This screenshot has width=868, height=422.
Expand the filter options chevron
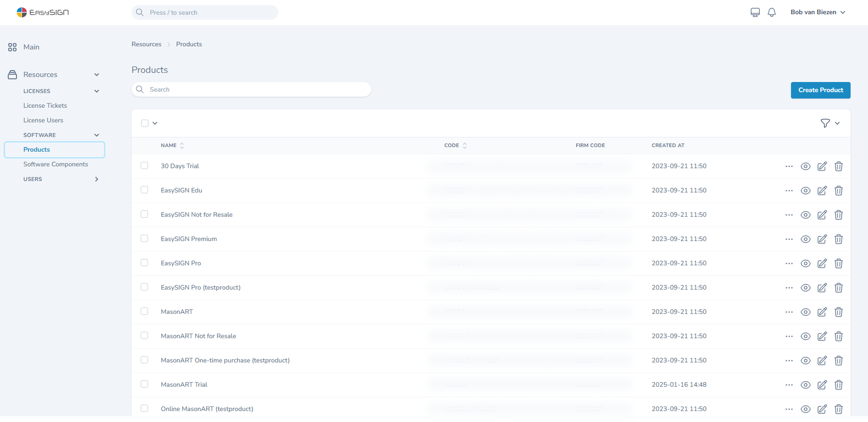[837, 123]
